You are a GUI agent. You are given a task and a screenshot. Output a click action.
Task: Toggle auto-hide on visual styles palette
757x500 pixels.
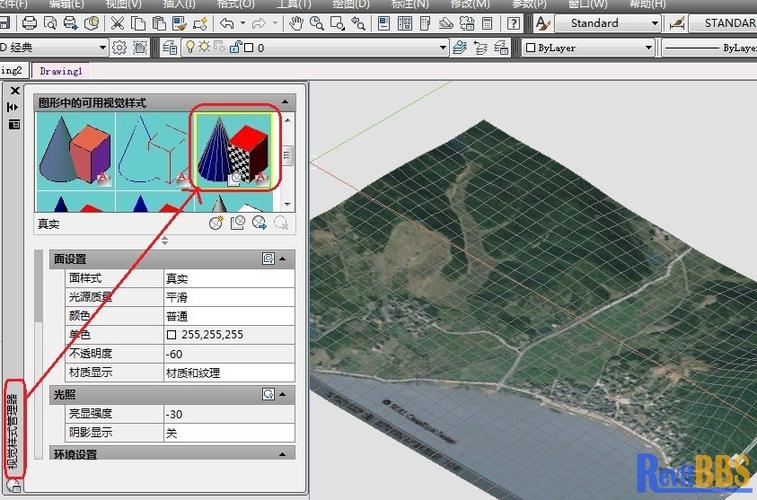coord(14,107)
